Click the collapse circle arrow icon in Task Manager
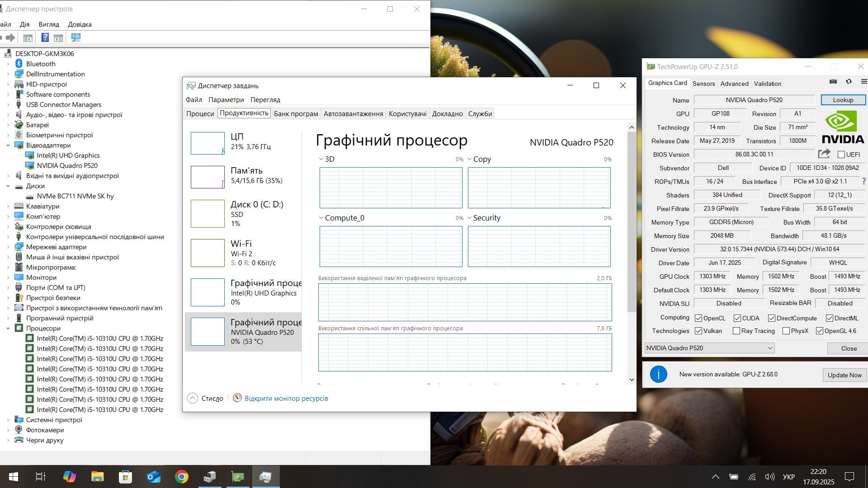868x488 pixels. point(193,398)
